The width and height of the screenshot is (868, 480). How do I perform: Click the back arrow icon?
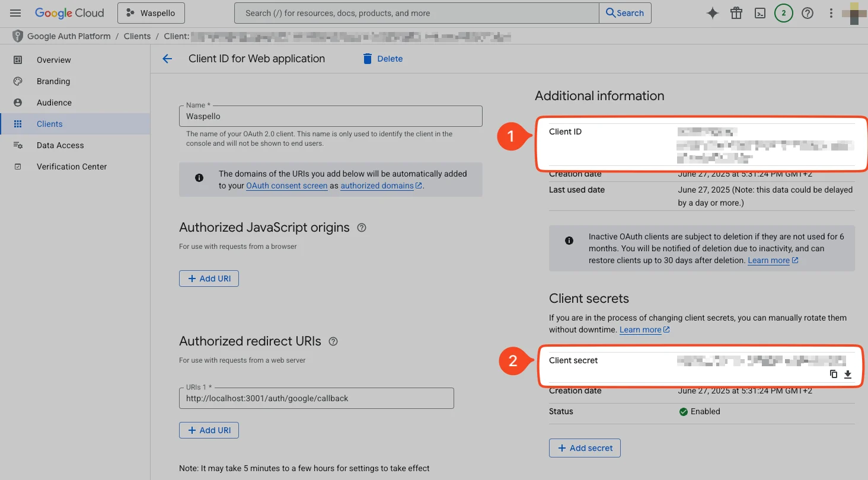click(x=167, y=59)
